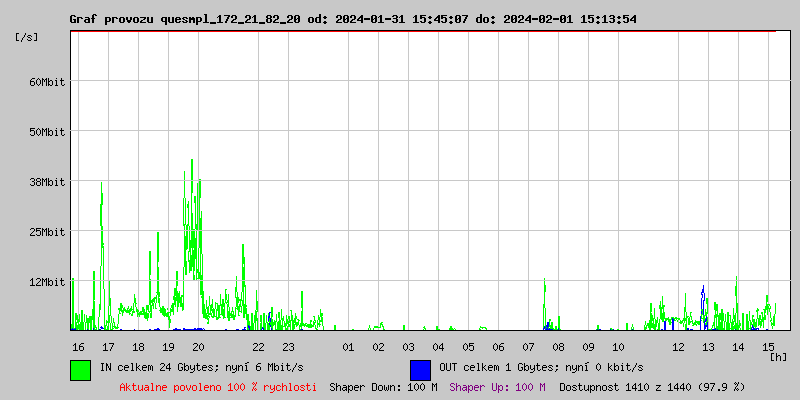This screenshot has width=800, height=400.
Task: Click the blue OUT legend swatch
Action: coord(420,369)
